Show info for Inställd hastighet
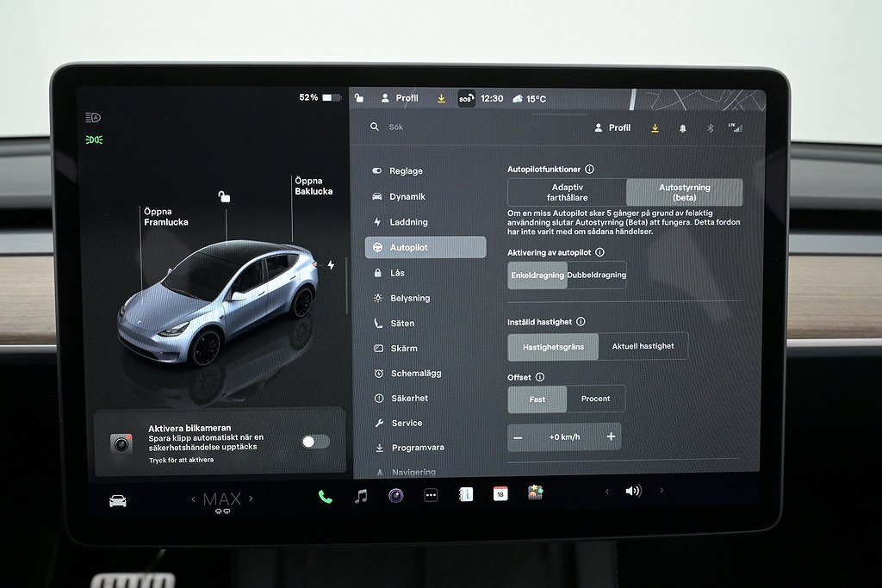Image resolution: width=882 pixels, height=588 pixels. [581, 321]
